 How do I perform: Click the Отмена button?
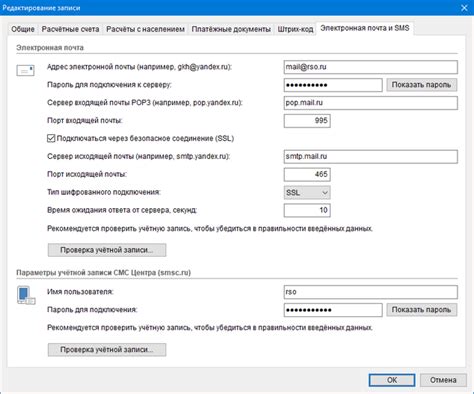(443, 380)
